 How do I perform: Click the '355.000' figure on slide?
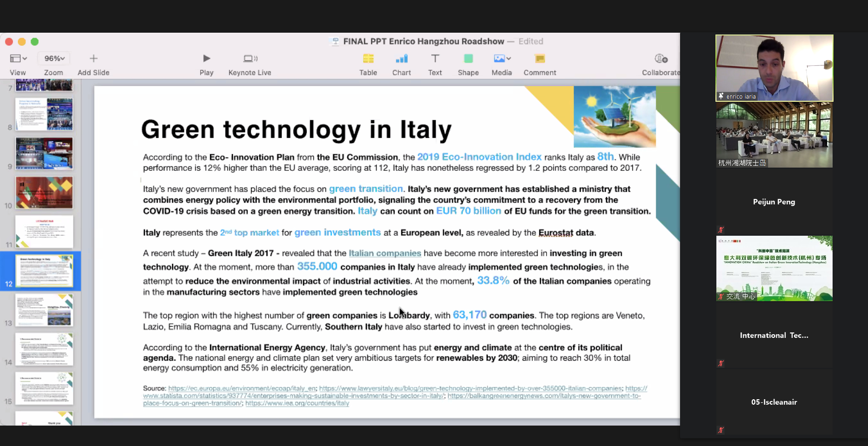pos(317,267)
